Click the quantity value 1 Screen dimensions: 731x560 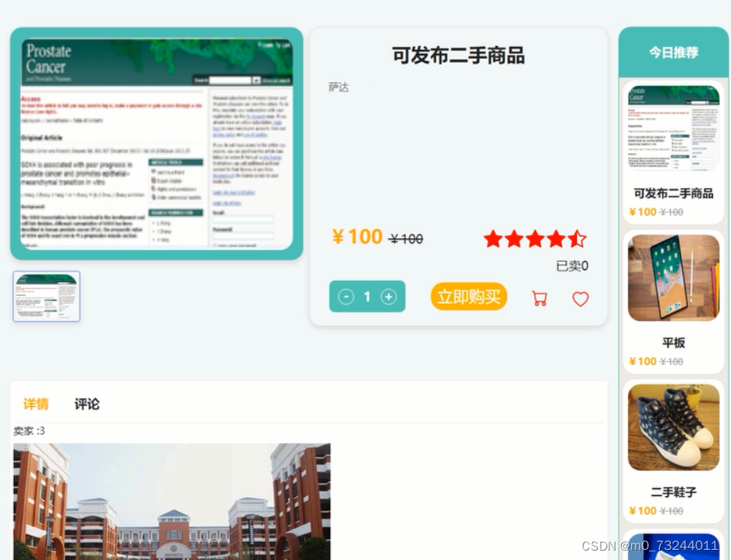coord(367,297)
